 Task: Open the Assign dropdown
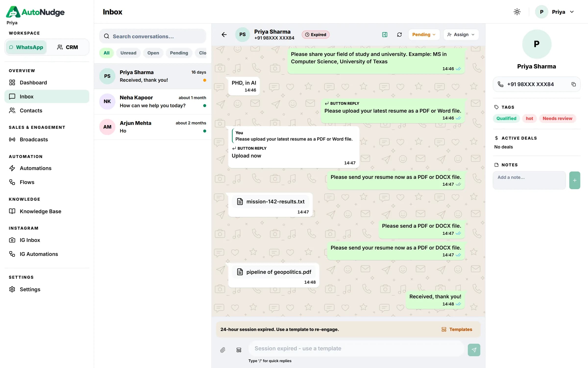click(461, 35)
